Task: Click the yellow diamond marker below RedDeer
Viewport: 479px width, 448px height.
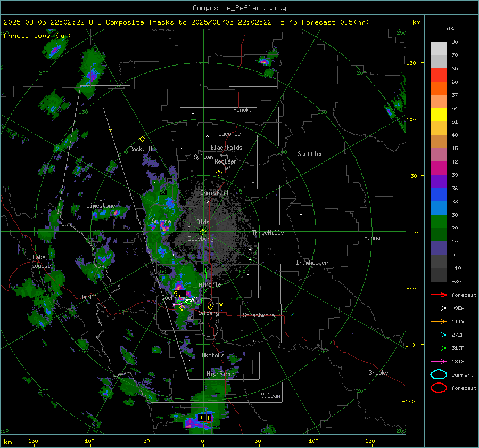Action: click(219, 173)
